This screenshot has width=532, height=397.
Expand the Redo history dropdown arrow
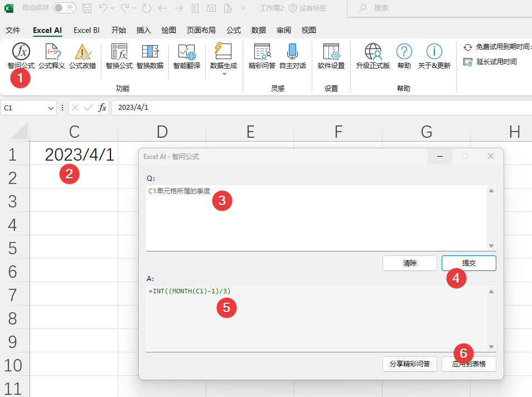coord(134,8)
